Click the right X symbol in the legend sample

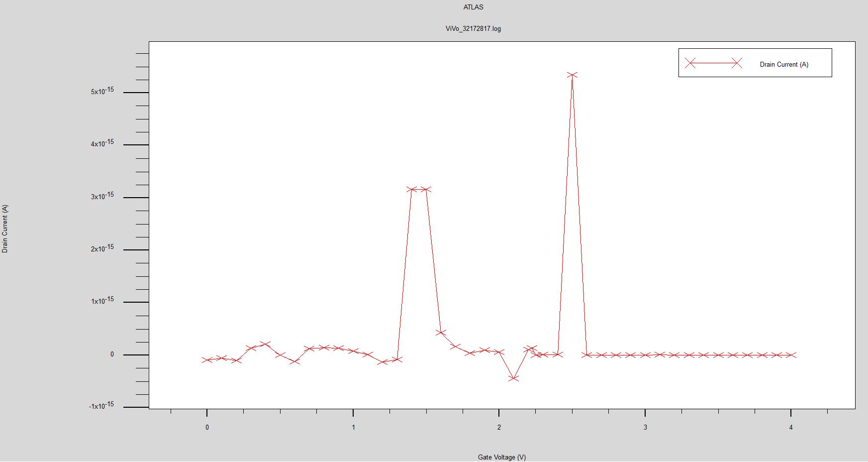coord(737,63)
